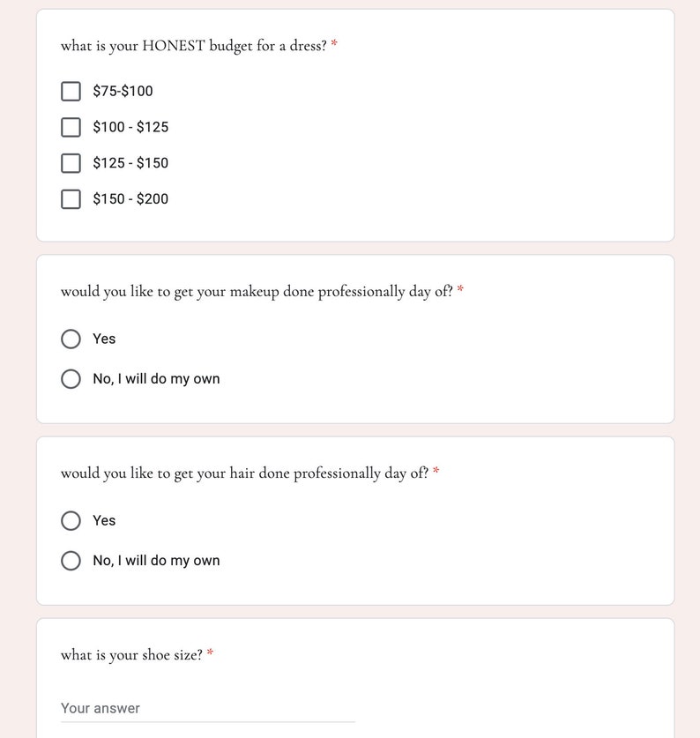
Task: Tick the $100 - $125 checkbox
Action: [x=71, y=127]
